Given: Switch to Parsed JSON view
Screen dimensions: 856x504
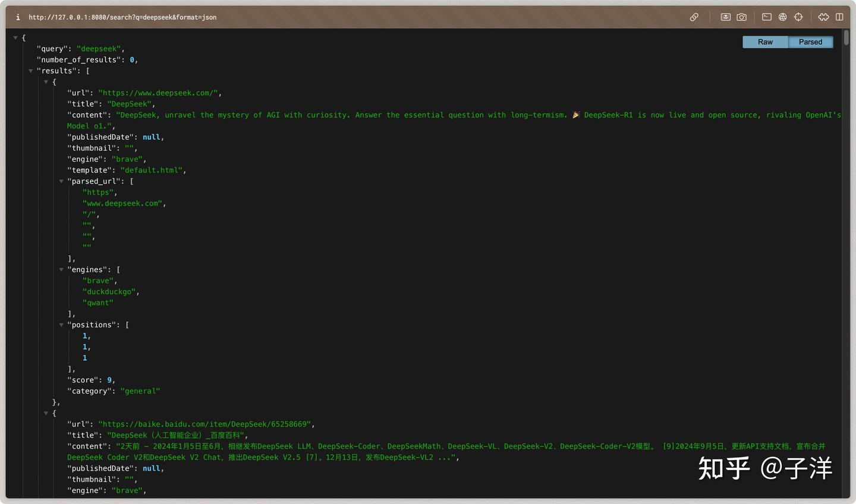Looking at the screenshot, I should (x=810, y=42).
